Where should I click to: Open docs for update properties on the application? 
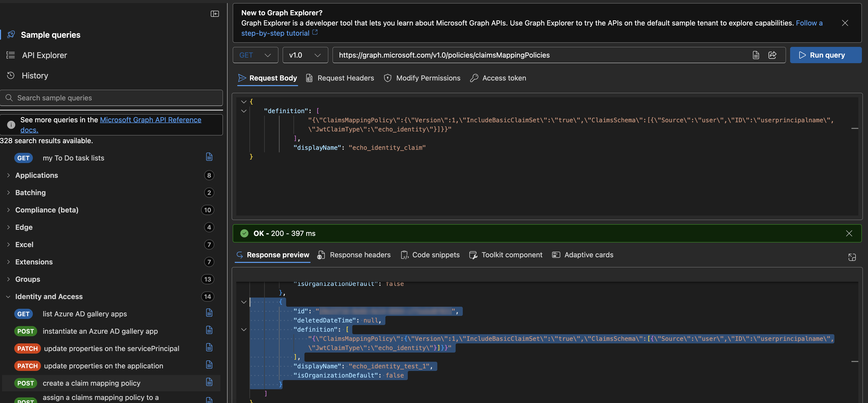(209, 365)
